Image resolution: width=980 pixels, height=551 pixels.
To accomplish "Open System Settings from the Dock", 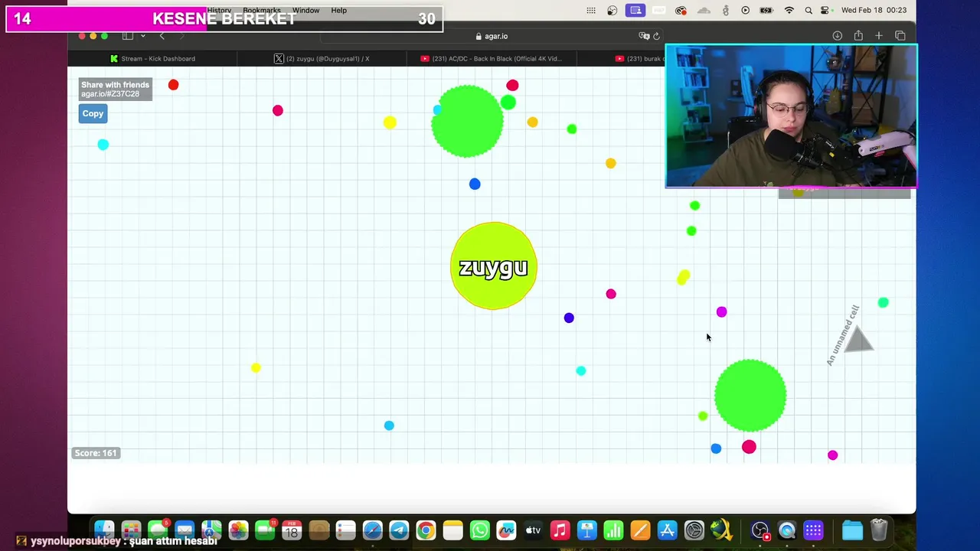I will 694,530.
